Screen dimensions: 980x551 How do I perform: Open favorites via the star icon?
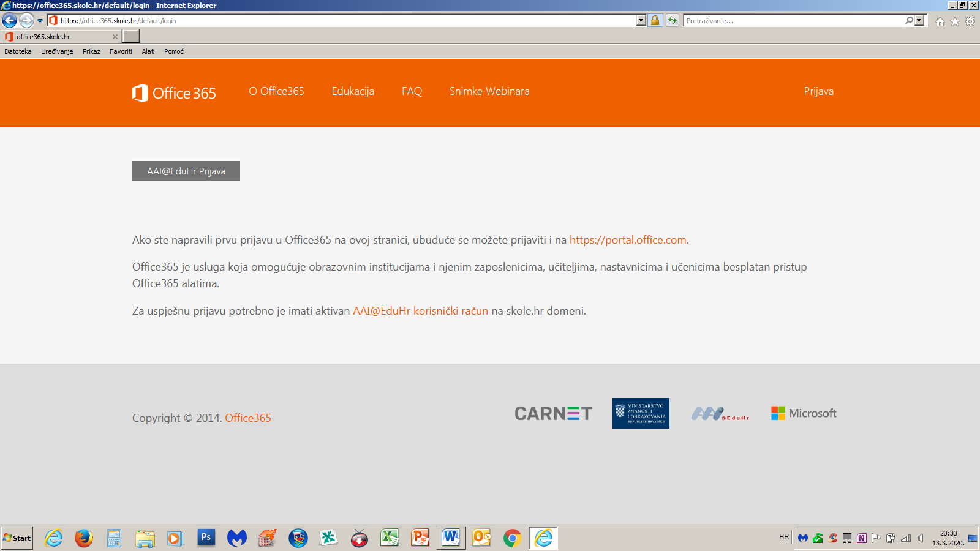[955, 21]
